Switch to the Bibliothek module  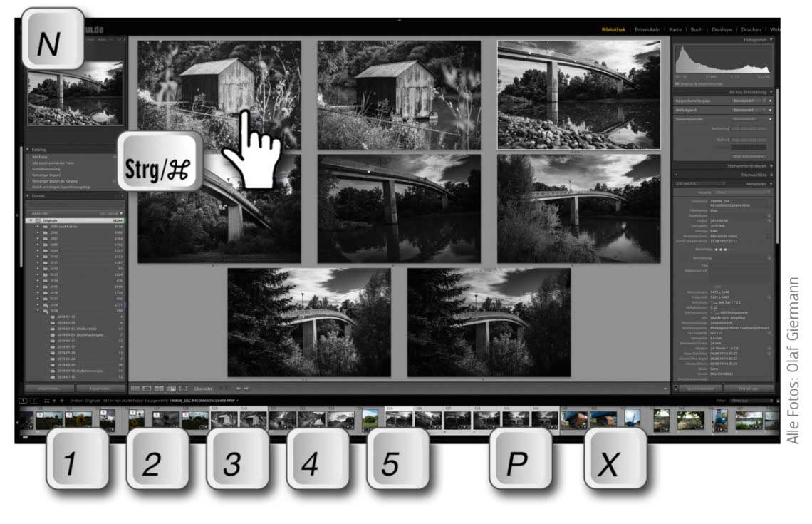pyautogui.click(x=613, y=29)
